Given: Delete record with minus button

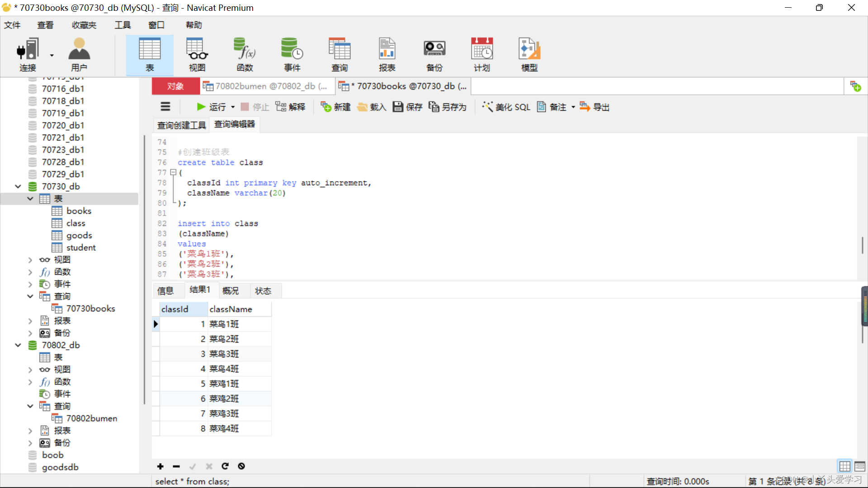Looking at the screenshot, I should (x=176, y=466).
